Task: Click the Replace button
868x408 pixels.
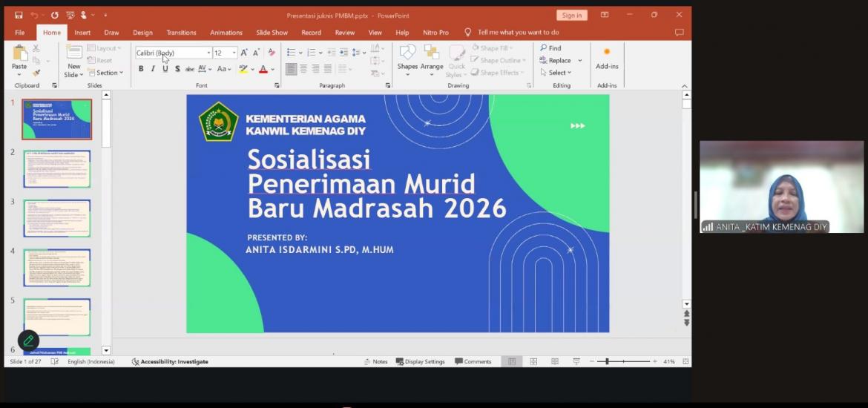Action: point(556,60)
